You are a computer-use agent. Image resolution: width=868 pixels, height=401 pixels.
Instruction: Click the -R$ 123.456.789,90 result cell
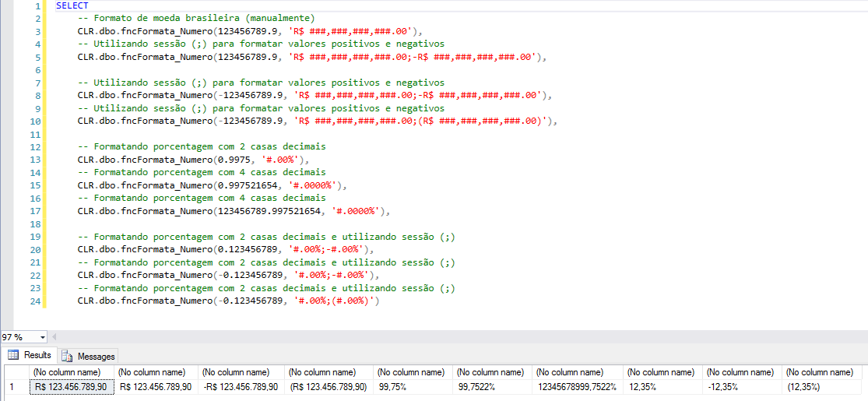pyautogui.click(x=241, y=387)
